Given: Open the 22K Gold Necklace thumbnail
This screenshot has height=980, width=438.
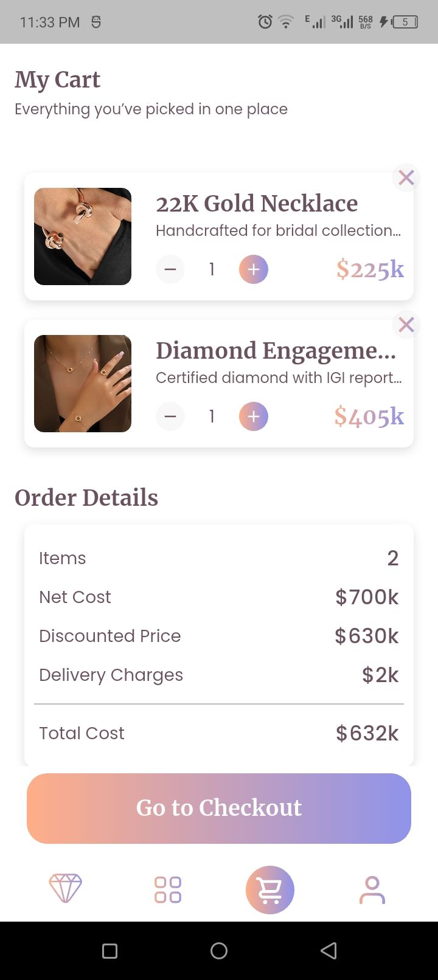Looking at the screenshot, I should (x=83, y=236).
